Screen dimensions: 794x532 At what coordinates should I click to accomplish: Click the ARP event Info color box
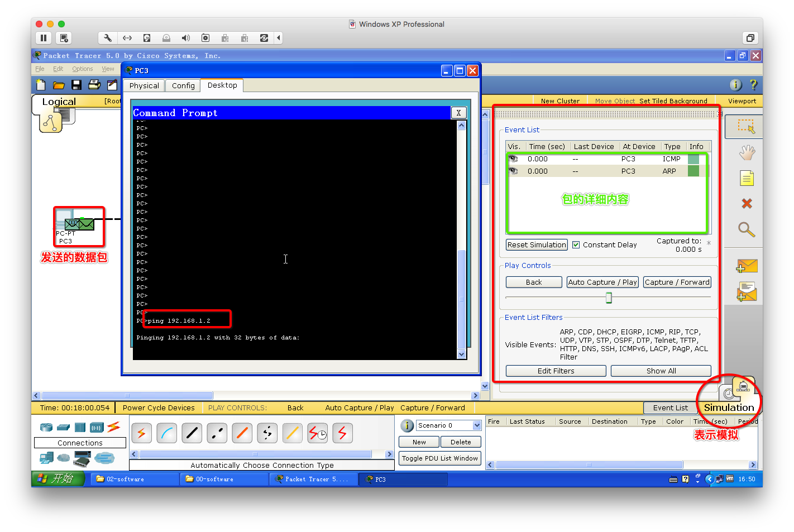click(693, 171)
